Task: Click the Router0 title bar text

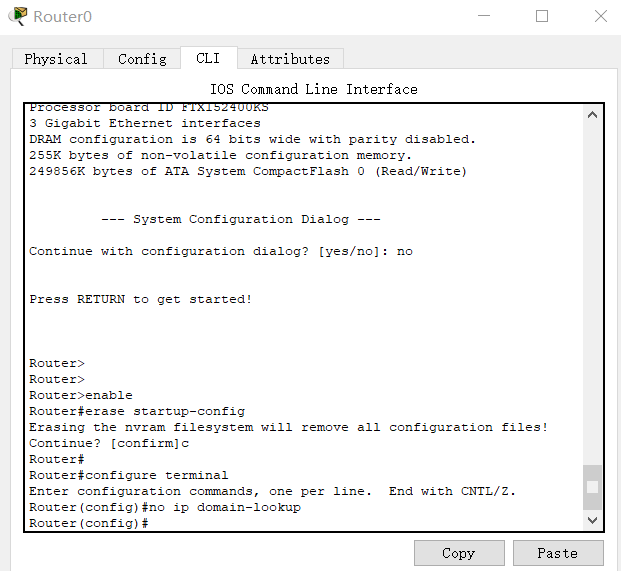Action: pyautogui.click(x=61, y=16)
